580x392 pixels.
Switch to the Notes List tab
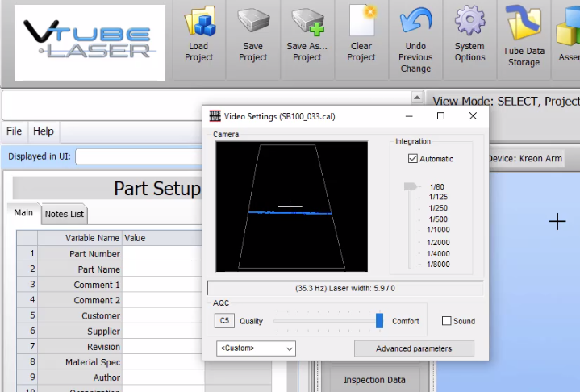pos(64,214)
